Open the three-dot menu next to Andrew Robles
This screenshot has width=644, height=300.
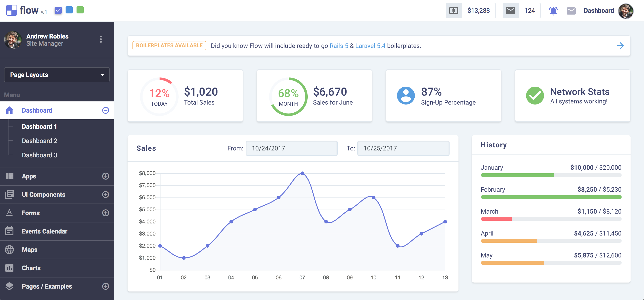[x=101, y=39]
